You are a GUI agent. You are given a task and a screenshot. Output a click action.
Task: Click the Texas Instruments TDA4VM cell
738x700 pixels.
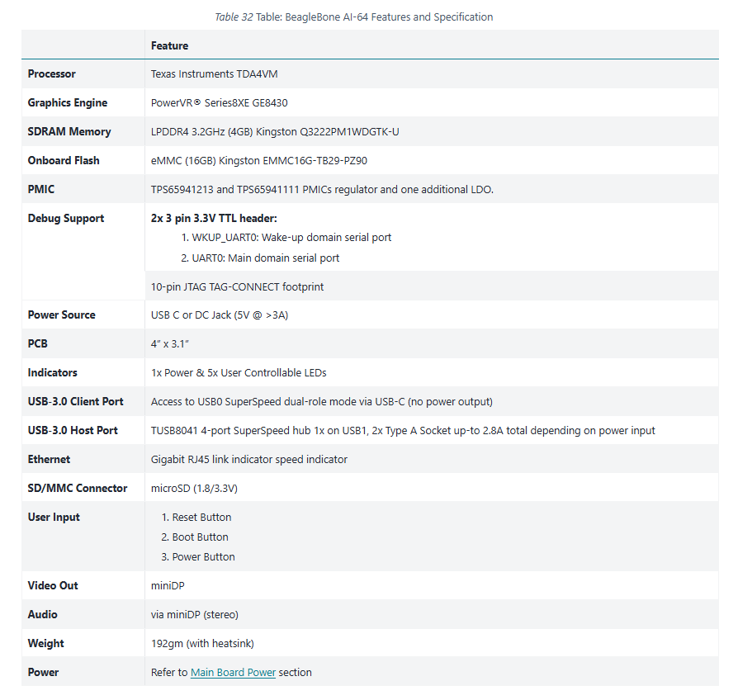pos(214,73)
